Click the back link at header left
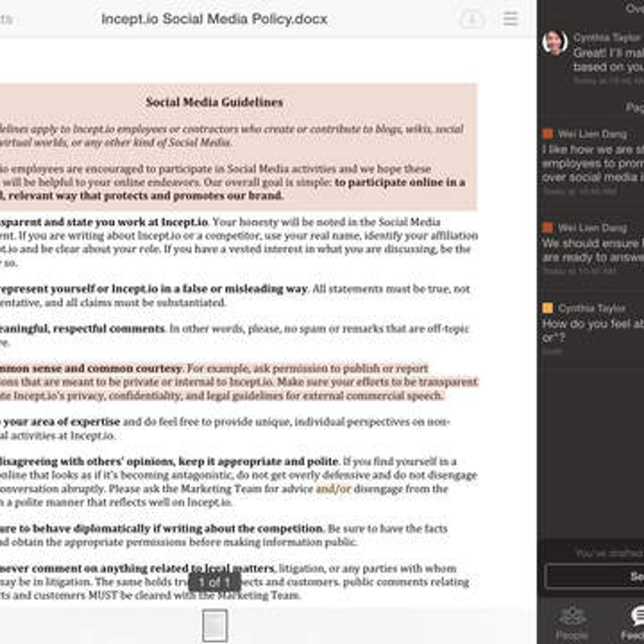 tap(6, 19)
